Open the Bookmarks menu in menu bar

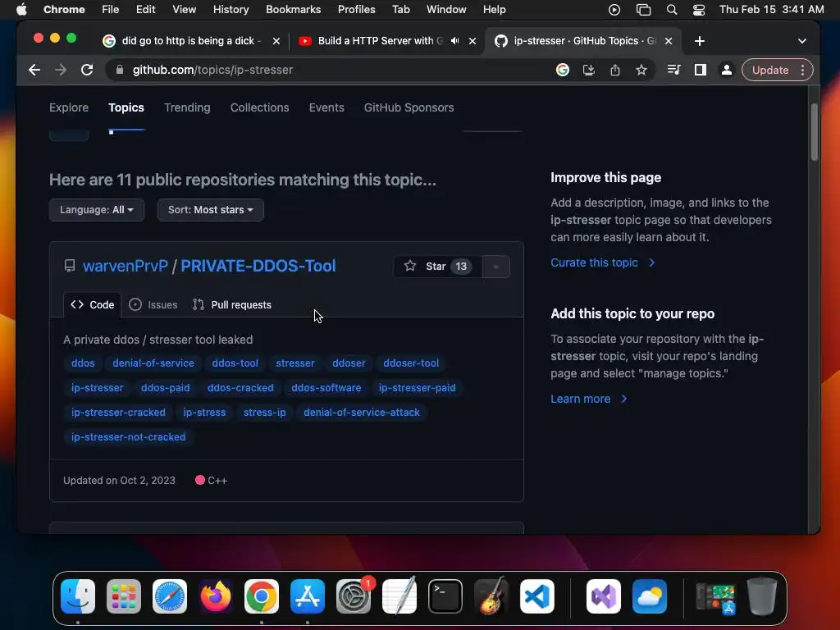tap(293, 10)
